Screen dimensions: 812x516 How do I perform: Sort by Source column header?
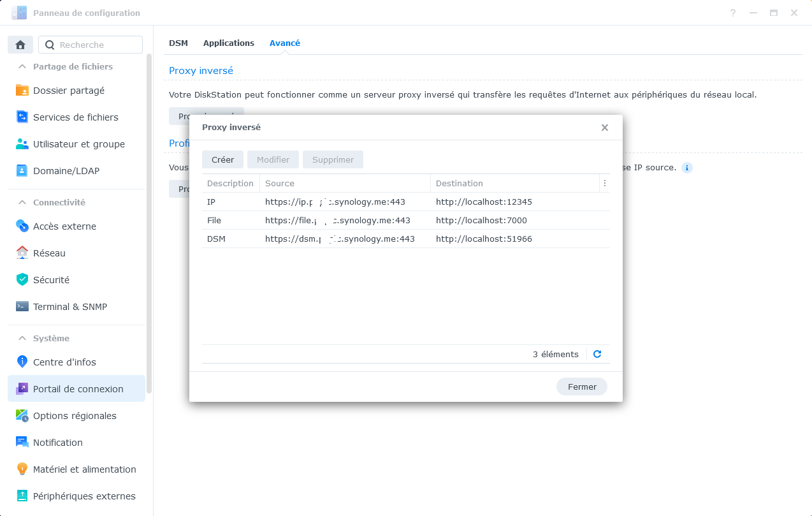coord(345,183)
